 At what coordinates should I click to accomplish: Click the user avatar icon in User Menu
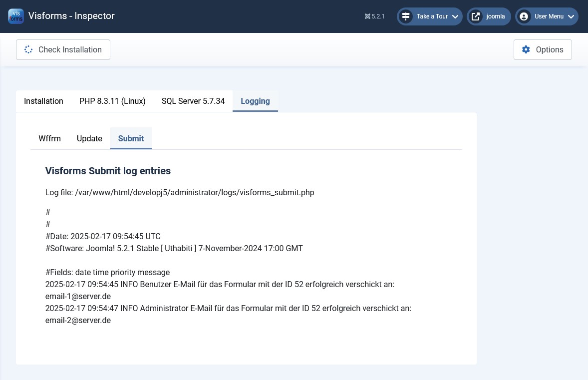[524, 16]
